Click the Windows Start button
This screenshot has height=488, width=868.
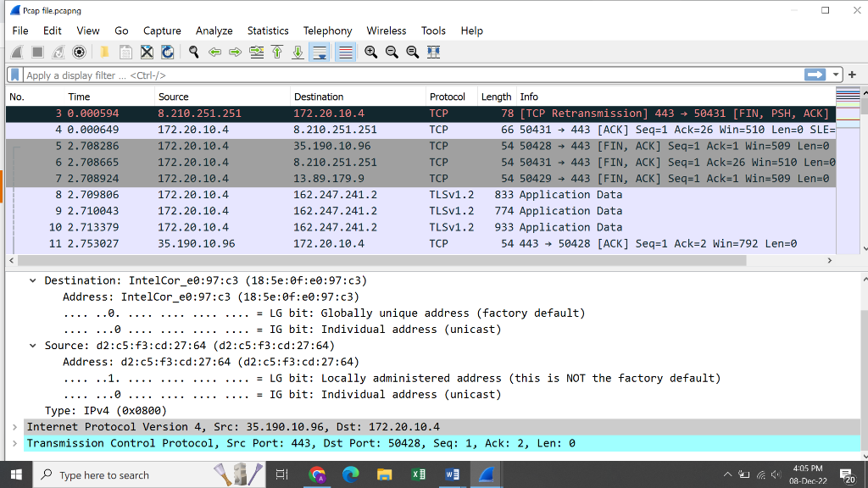pos(16,474)
